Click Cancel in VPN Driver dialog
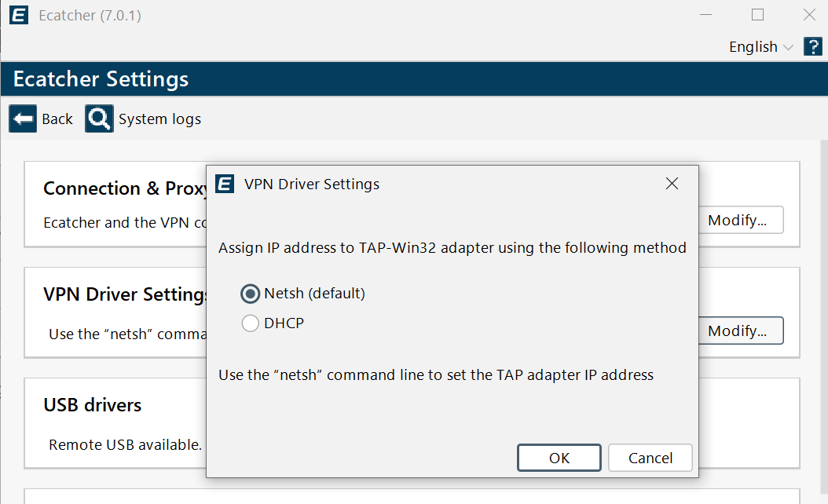The image size is (828, 504). pos(650,458)
